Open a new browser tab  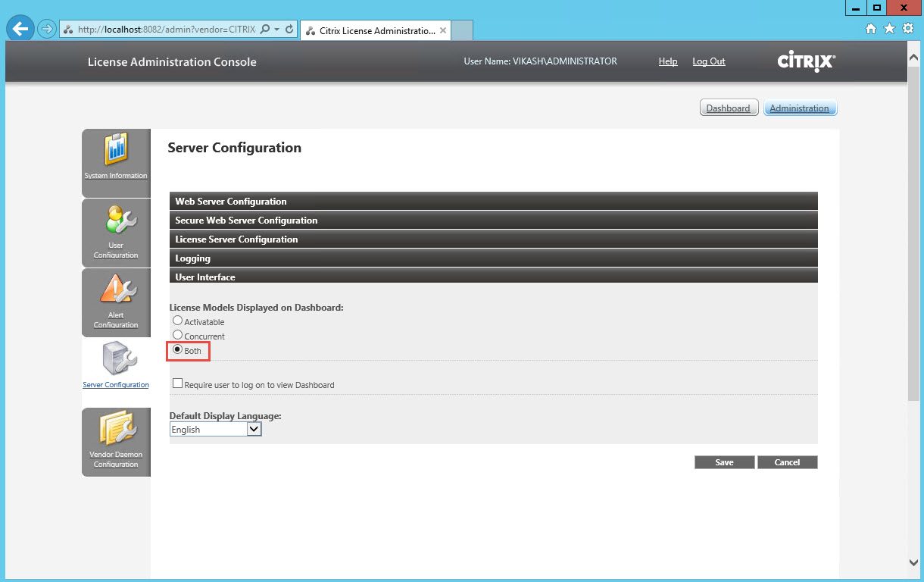click(x=462, y=30)
